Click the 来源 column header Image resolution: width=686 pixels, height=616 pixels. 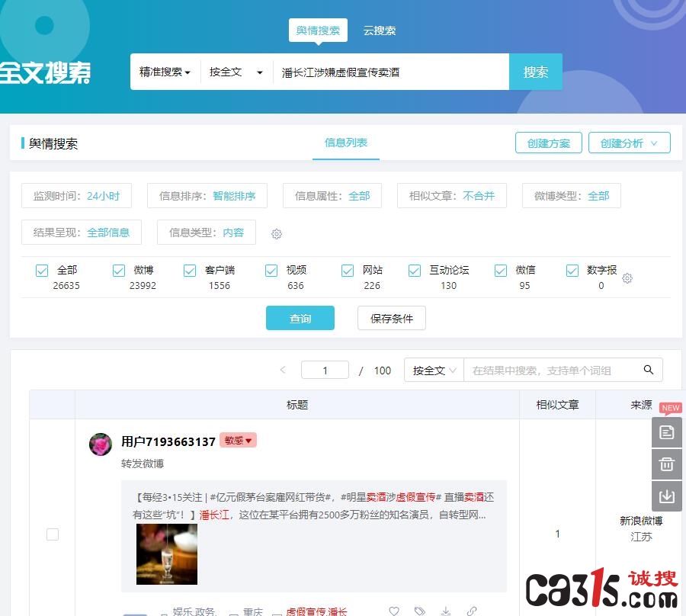pos(641,405)
